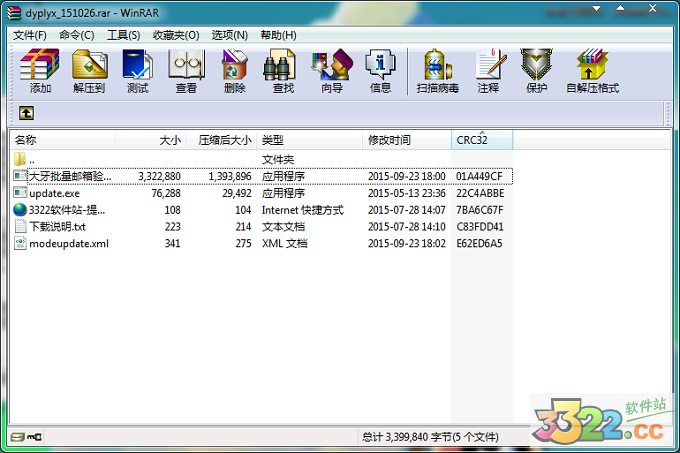Click the CRC32 value 01A449CF

(479, 176)
